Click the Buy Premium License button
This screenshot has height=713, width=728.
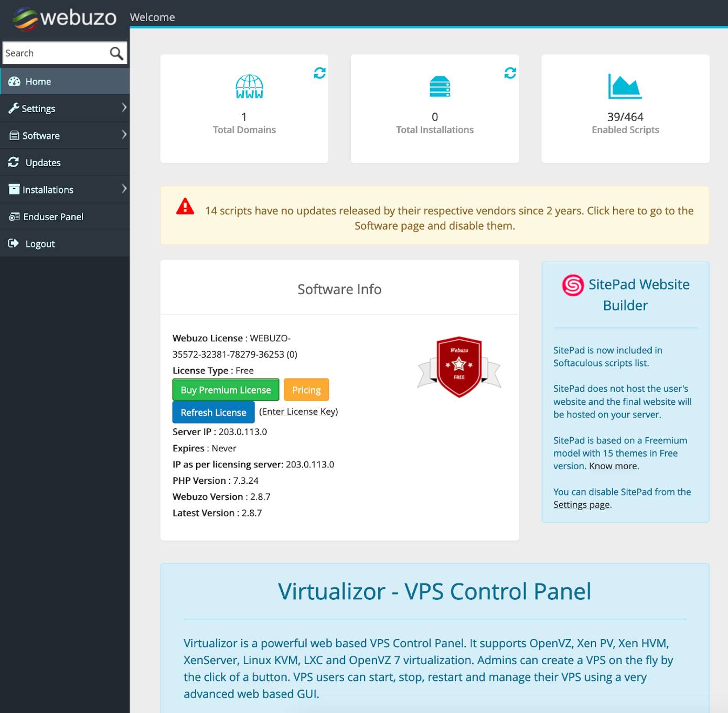226,390
